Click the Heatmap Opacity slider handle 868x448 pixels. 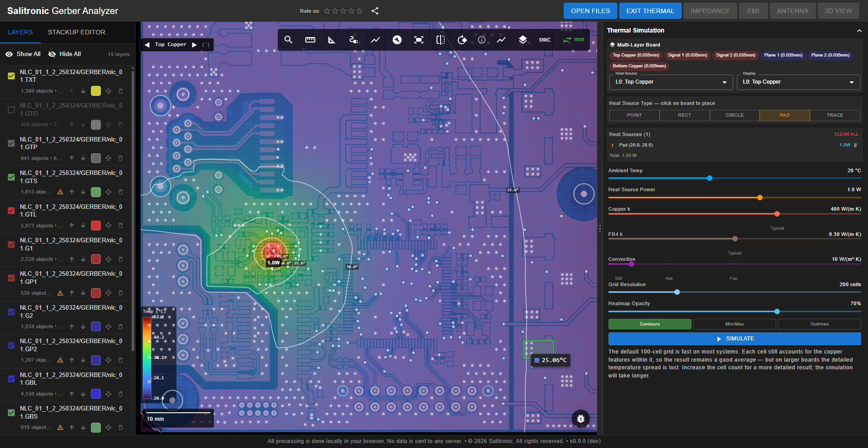[777, 311]
